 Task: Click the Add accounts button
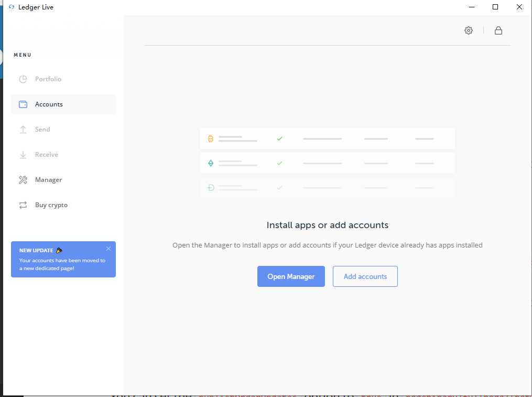coord(365,276)
